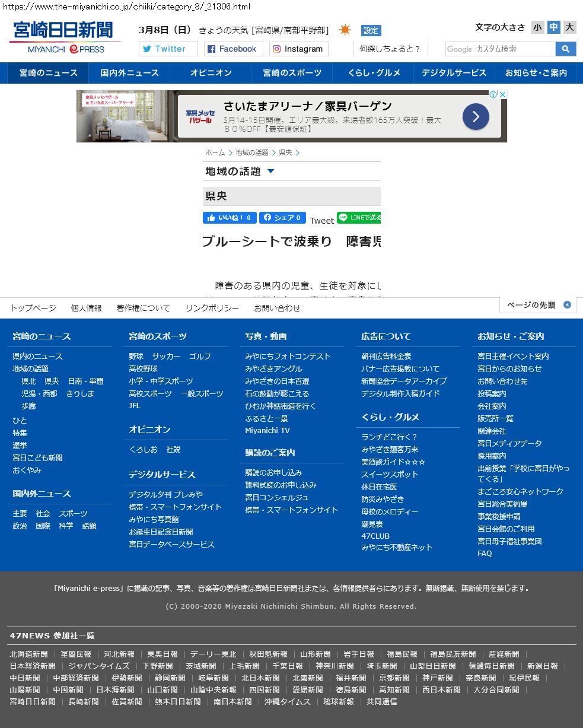Screen dimensions: 583x728
Task: Click footer 著作権について link
Action: tap(143, 308)
